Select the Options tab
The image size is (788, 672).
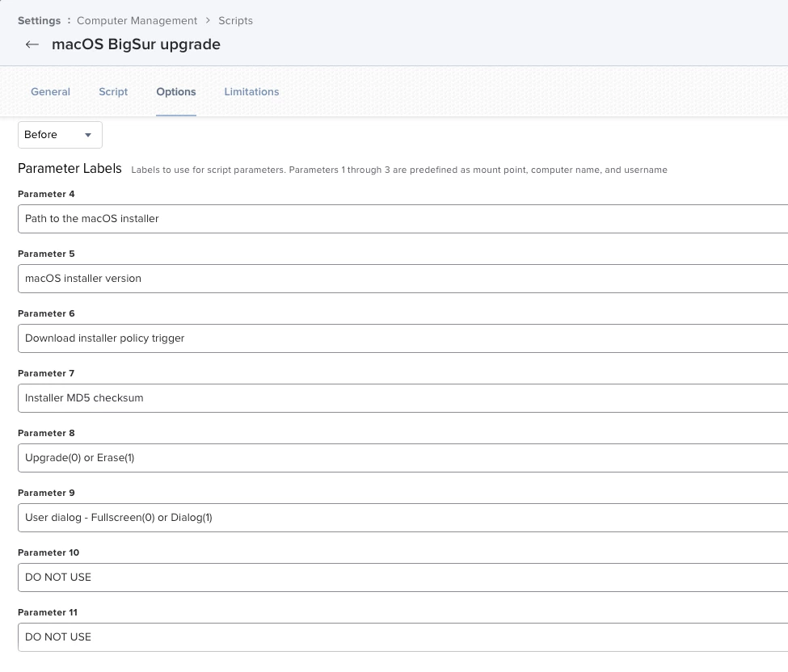[x=176, y=92]
